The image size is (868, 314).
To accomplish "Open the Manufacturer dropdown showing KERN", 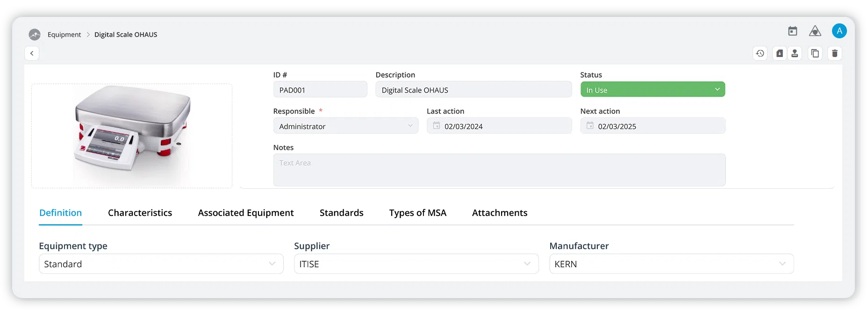I will coord(671,264).
